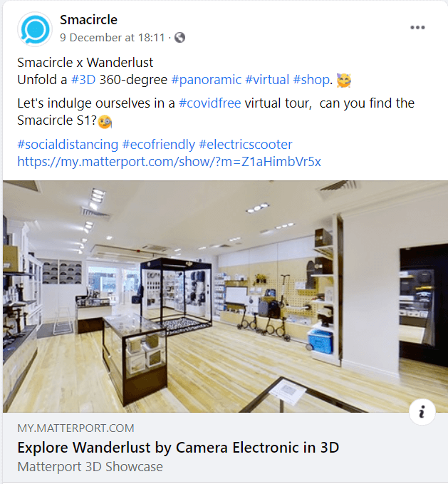The width and height of the screenshot is (448, 484).
Task: Open the #virtual hashtag
Action: click(267, 80)
